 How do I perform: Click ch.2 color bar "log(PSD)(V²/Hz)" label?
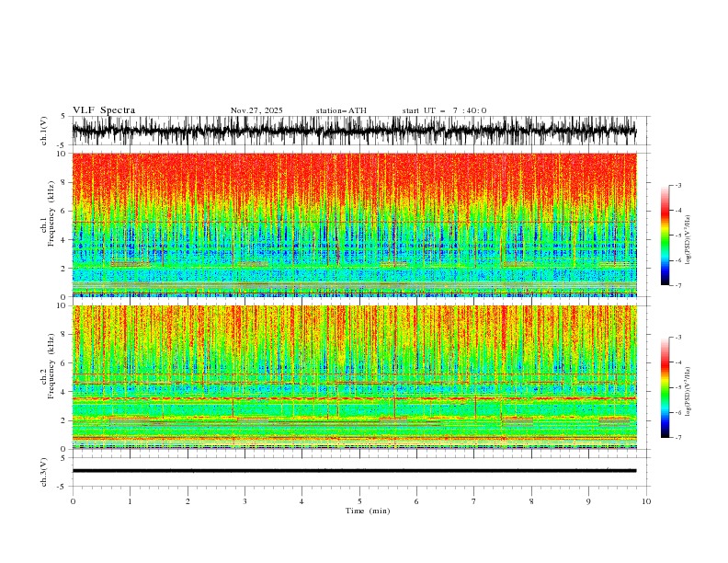tap(688, 391)
